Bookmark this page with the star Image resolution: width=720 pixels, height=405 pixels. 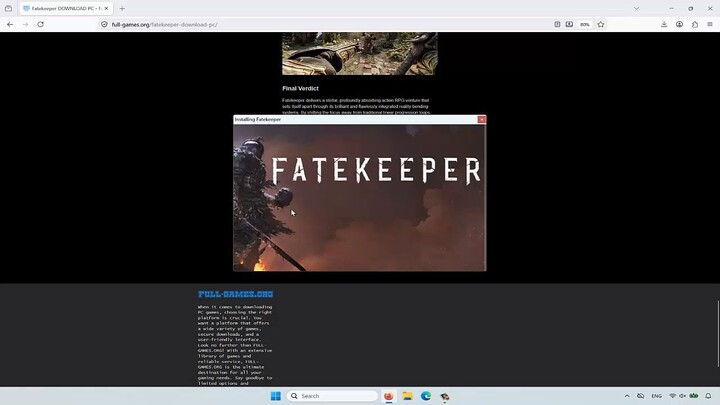(601, 24)
